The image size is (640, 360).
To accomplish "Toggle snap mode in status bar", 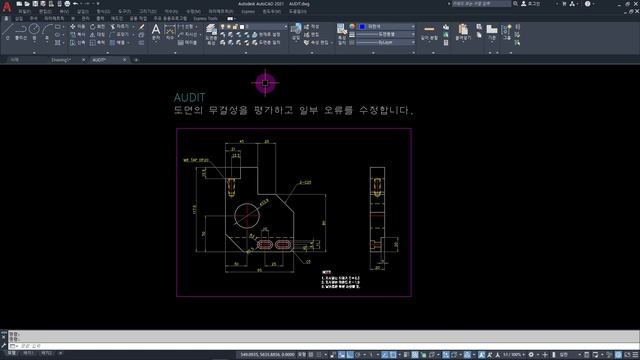I will 319,355.
